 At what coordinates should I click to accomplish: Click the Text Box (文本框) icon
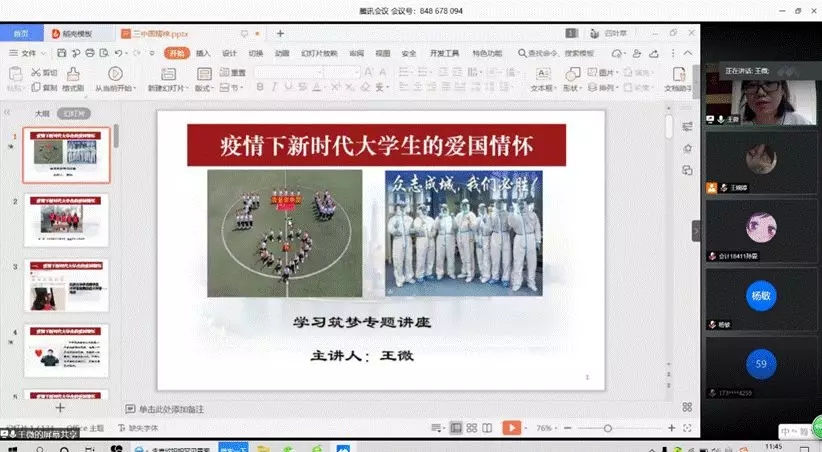pyautogui.click(x=543, y=73)
